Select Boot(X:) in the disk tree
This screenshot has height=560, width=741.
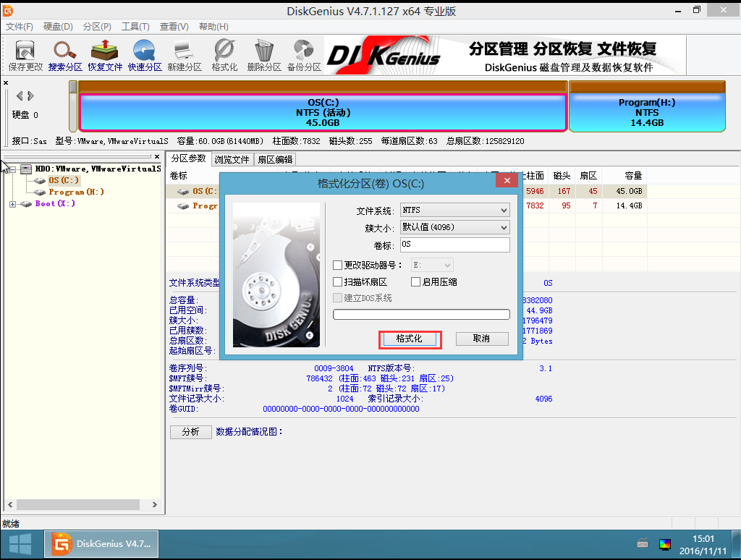click(x=55, y=204)
